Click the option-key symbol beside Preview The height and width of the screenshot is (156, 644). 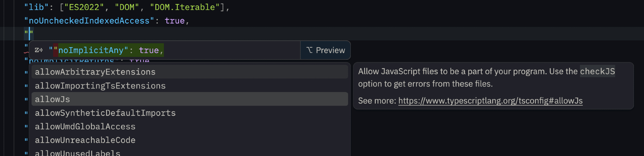tap(309, 50)
